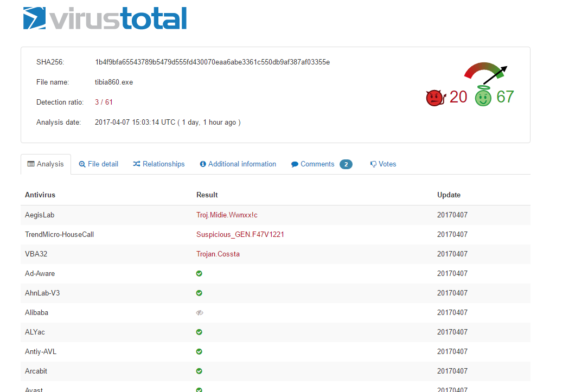Click the Result column header

click(x=207, y=195)
